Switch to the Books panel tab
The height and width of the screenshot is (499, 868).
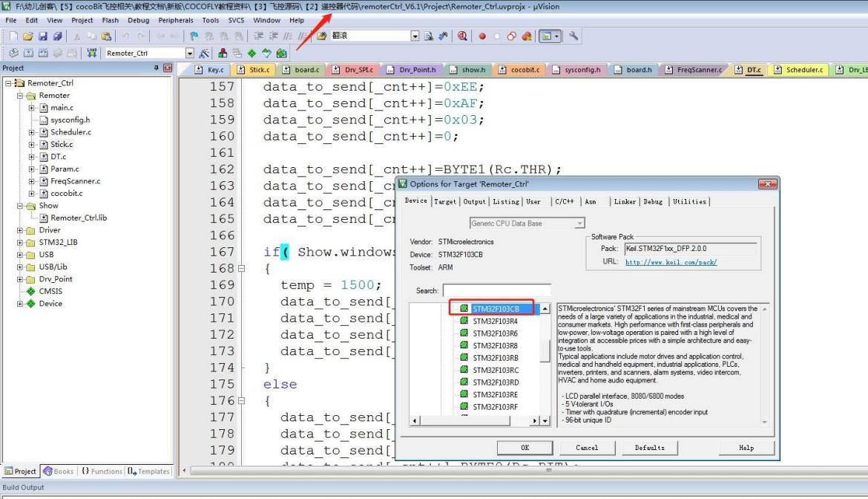(58, 472)
